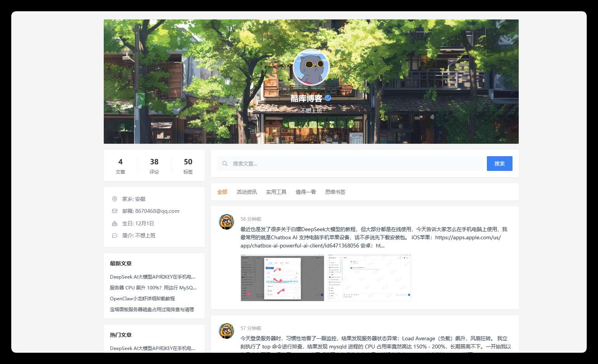598x364 pixels.
Task: Open the OpenClaw小龙虾详细卸载教程 article link
Action: [142, 298]
